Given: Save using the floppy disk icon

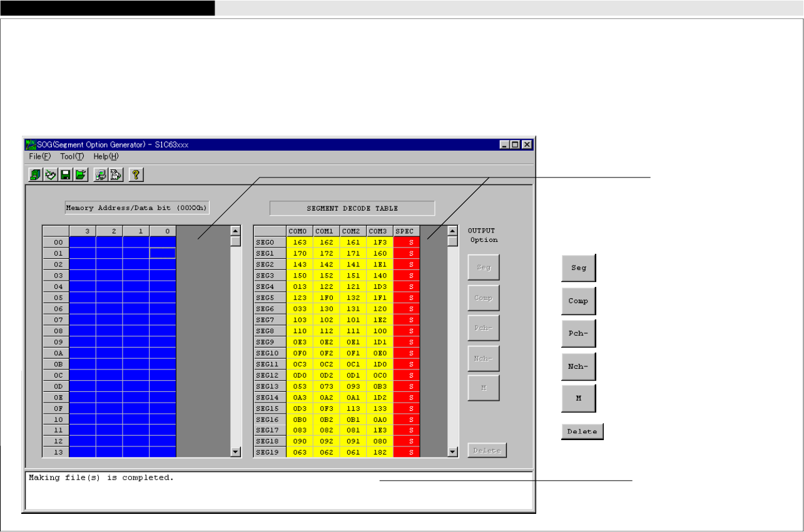Looking at the screenshot, I should pos(66,175).
